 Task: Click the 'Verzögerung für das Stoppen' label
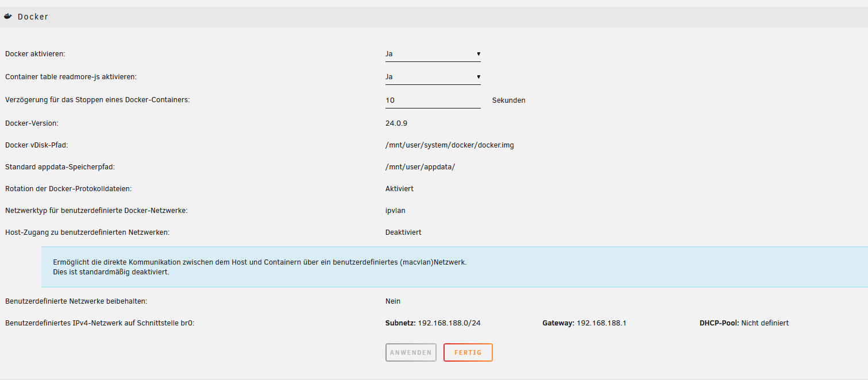97,99
